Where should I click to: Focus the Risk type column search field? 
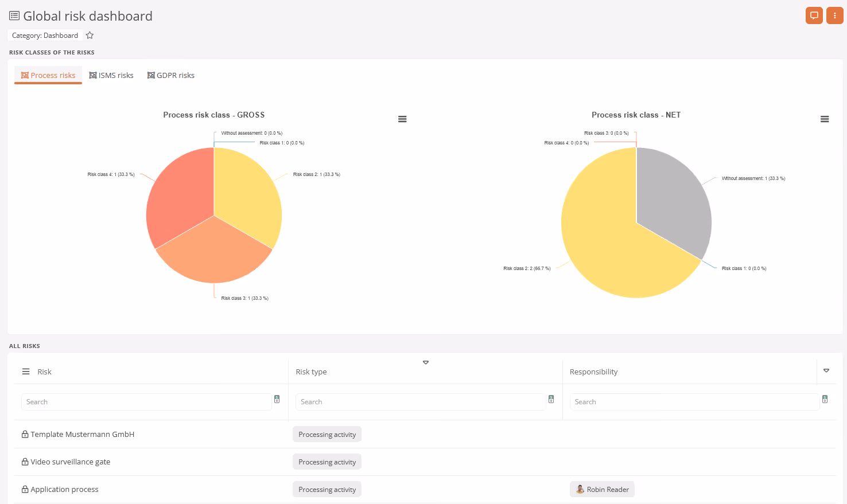click(421, 402)
